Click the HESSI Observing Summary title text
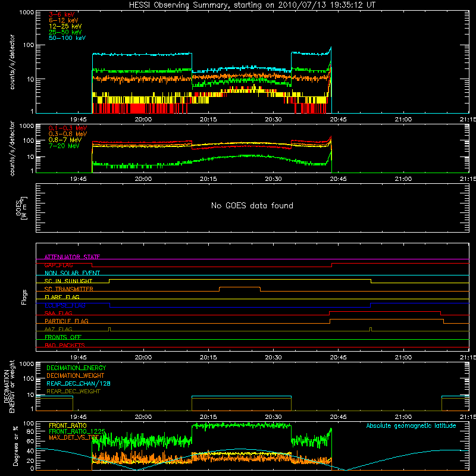The height and width of the screenshot is (476, 476). [x=252, y=5]
